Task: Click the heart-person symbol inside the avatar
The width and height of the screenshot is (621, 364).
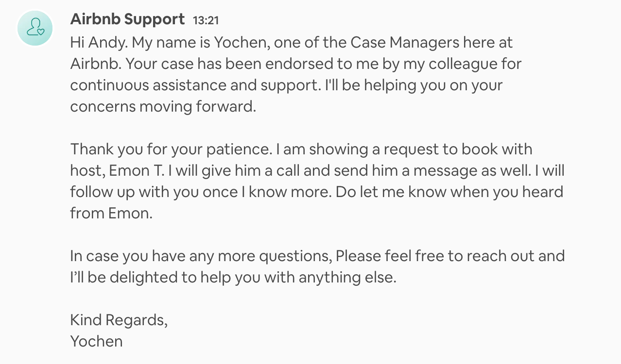Action: pos(35,28)
